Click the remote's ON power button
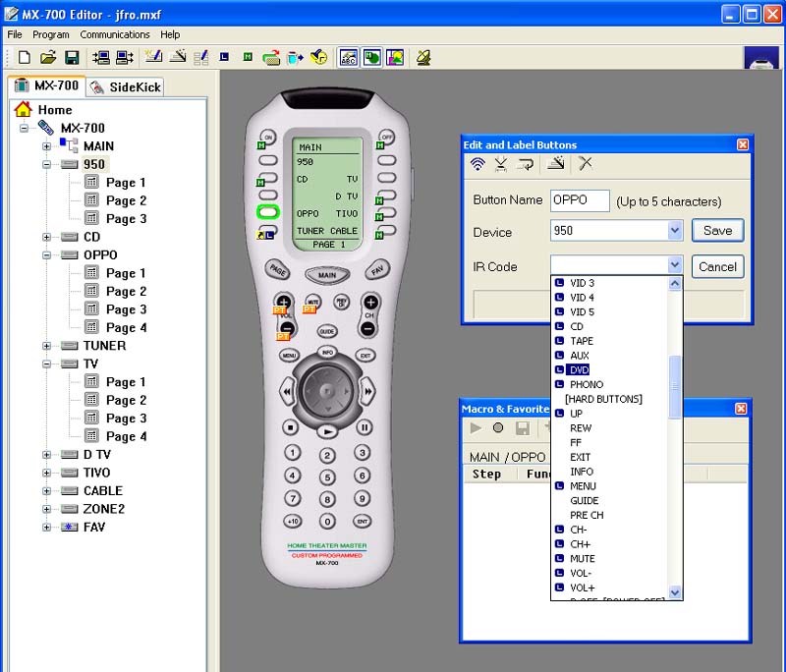This screenshot has height=672, width=786. point(268,137)
